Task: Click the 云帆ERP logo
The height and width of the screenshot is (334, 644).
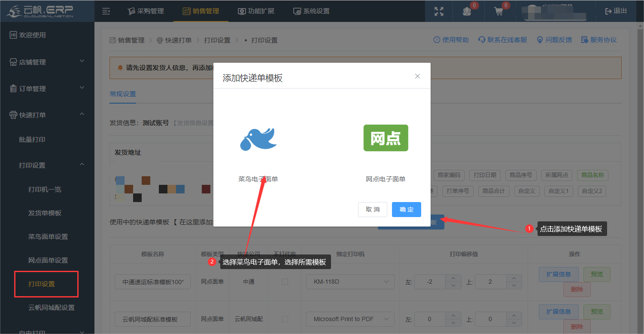Action: point(39,11)
